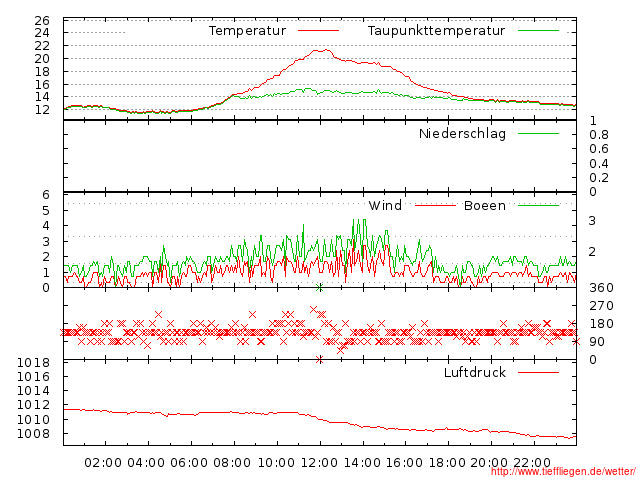The width and height of the screenshot is (640, 480).
Task: Click the green Boeen legend line
Action: (x=538, y=205)
